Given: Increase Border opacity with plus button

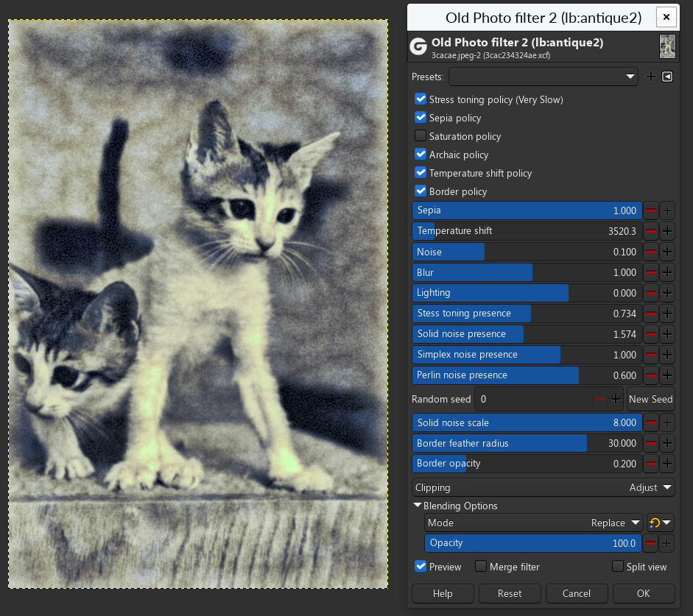Looking at the screenshot, I should (x=667, y=464).
